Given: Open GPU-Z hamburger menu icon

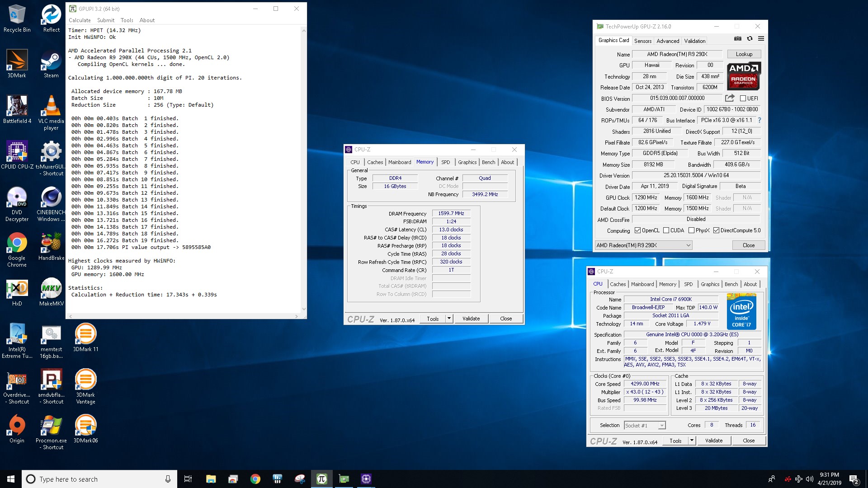Looking at the screenshot, I should tap(761, 39).
